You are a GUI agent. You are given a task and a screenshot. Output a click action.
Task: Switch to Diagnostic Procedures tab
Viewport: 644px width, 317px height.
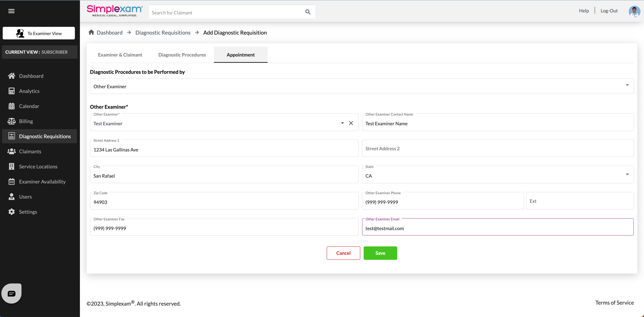(182, 55)
